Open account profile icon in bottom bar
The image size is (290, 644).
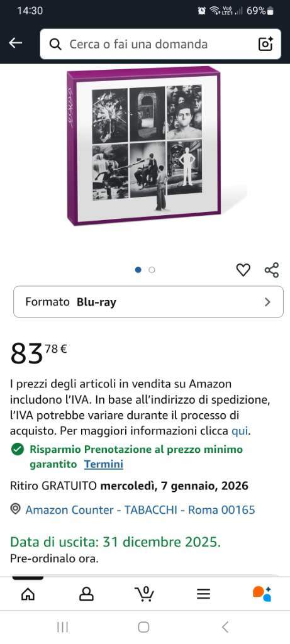tap(86, 594)
